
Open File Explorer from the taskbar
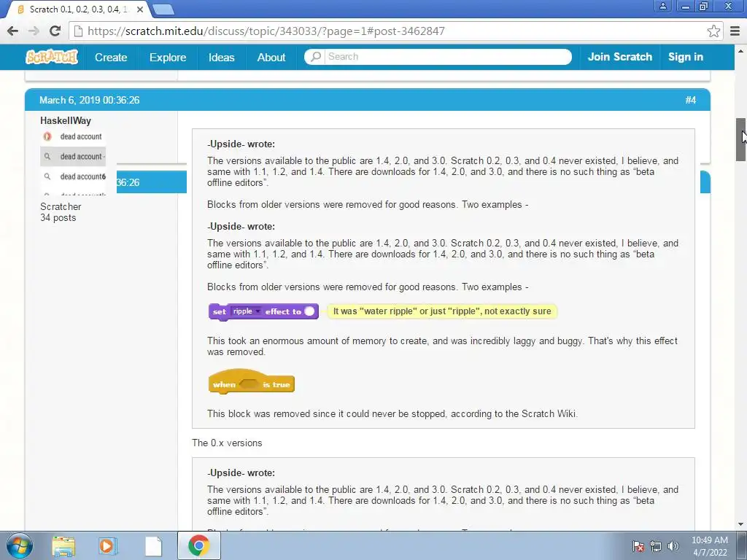(x=63, y=545)
